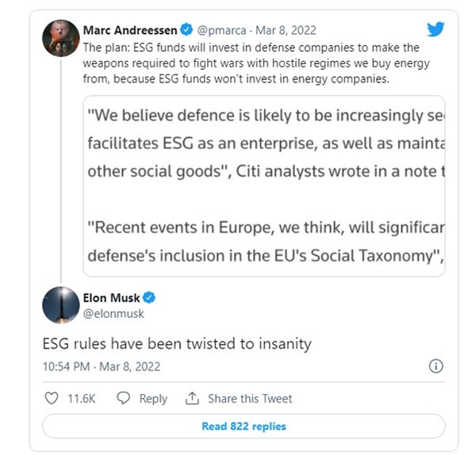Image resolution: width=476 pixels, height=455 pixels.
Task: Click Marc Andreessen's verified badge
Action: click(x=186, y=31)
